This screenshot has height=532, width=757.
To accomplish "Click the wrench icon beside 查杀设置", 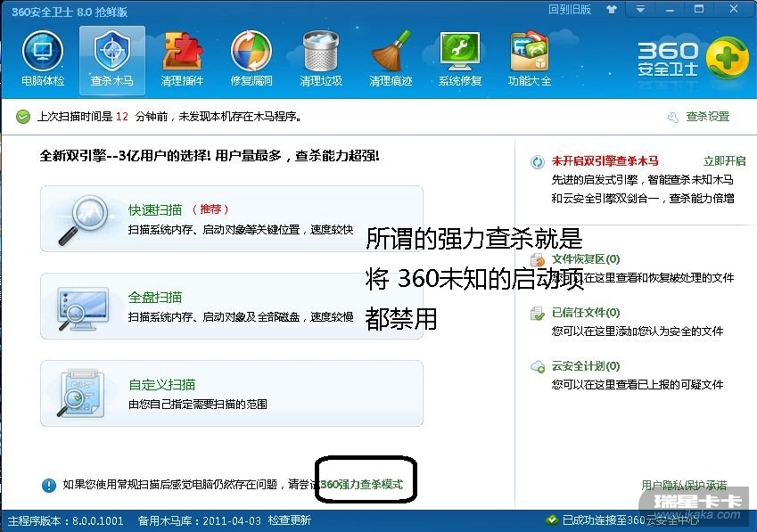I will click(x=673, y=118).
